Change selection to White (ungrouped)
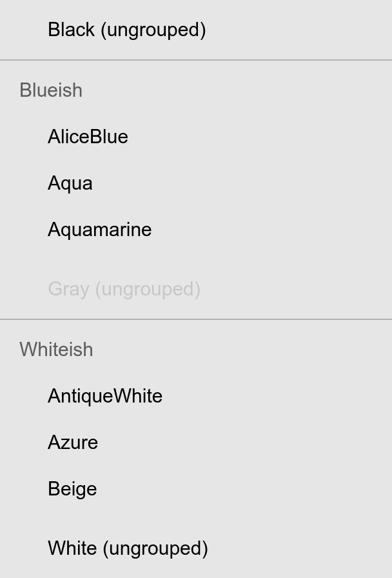Image resolution: width=392 pixels, height=578 pixels. tap(196, 548)
